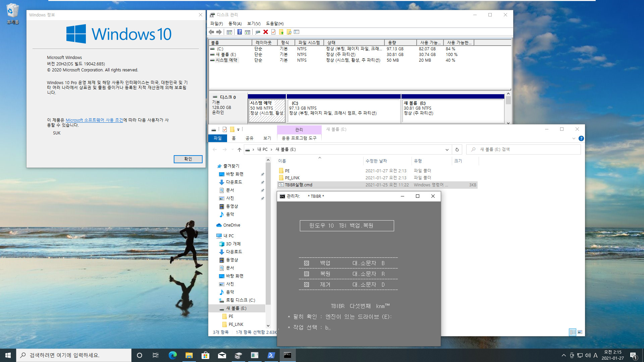
Task: Click the red X delete icon in Disk Management
Action: pos(266,32)
